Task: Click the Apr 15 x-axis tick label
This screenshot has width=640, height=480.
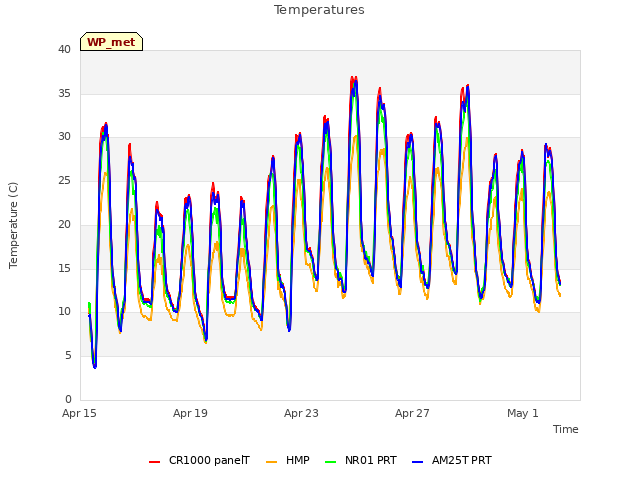Action: pyautogui.click(x=79, y=413)
